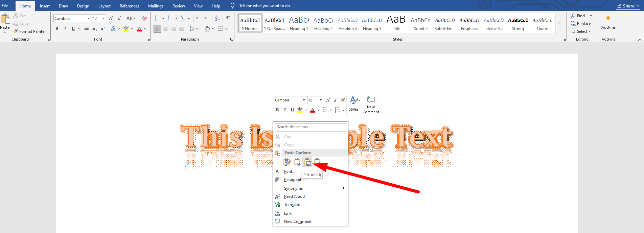644x233 pixels.
Task: Toggle Bold in the ribbon Font group
Action: click(x=57, y=29)
